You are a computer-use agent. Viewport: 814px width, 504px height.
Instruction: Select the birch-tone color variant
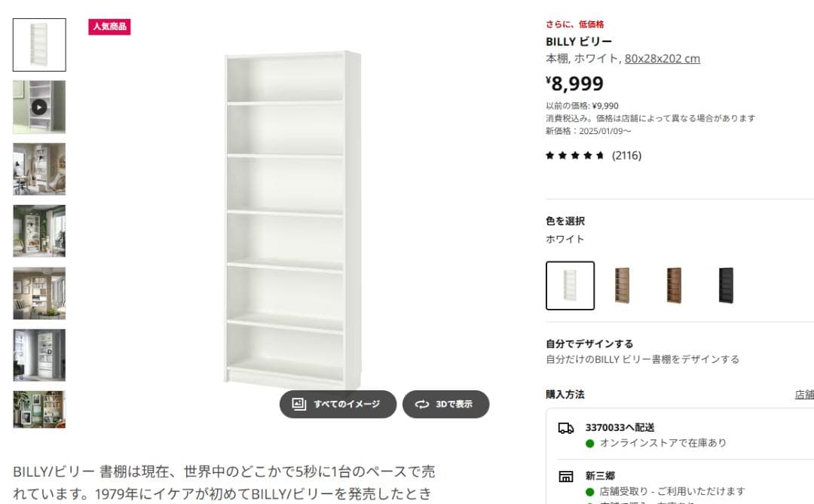(621, 286)
